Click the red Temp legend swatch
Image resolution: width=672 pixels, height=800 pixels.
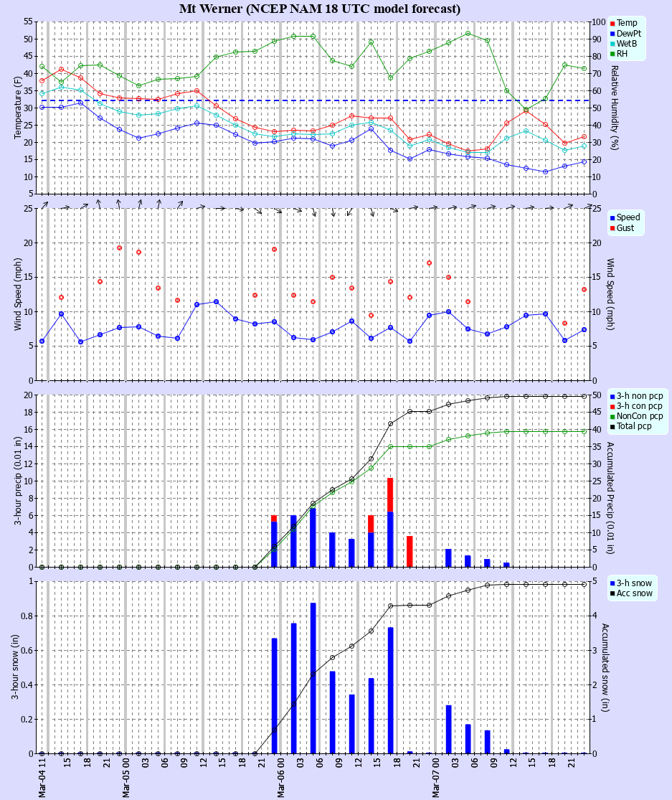pyautogui.click(x=612, y=24)
